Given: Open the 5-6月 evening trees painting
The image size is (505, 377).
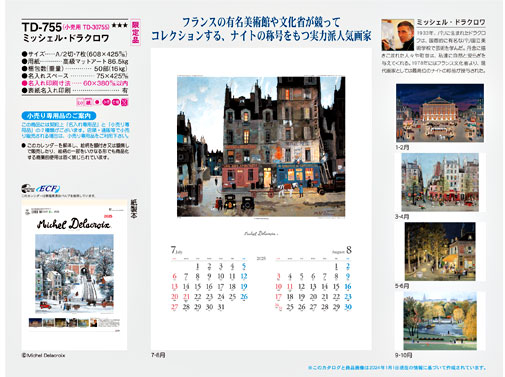Looking at the screenshot, I should 440,251.
